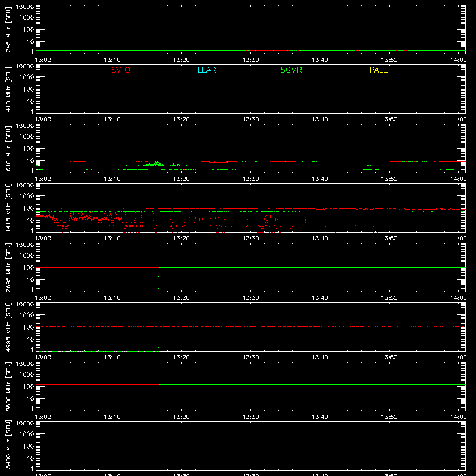Select the 2695 MHz [SFU] axis title

[8, 268]
